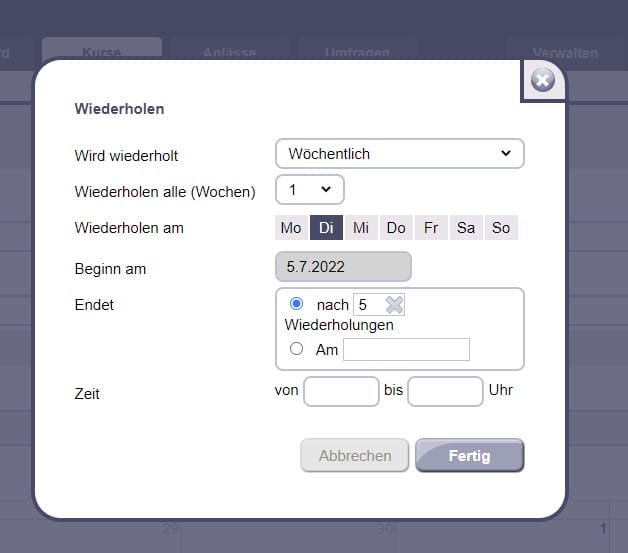The image size is (628, 553).
Task: Clear the repetitions count with X icon
Action: pyautogui.click(x=395, y=305)
